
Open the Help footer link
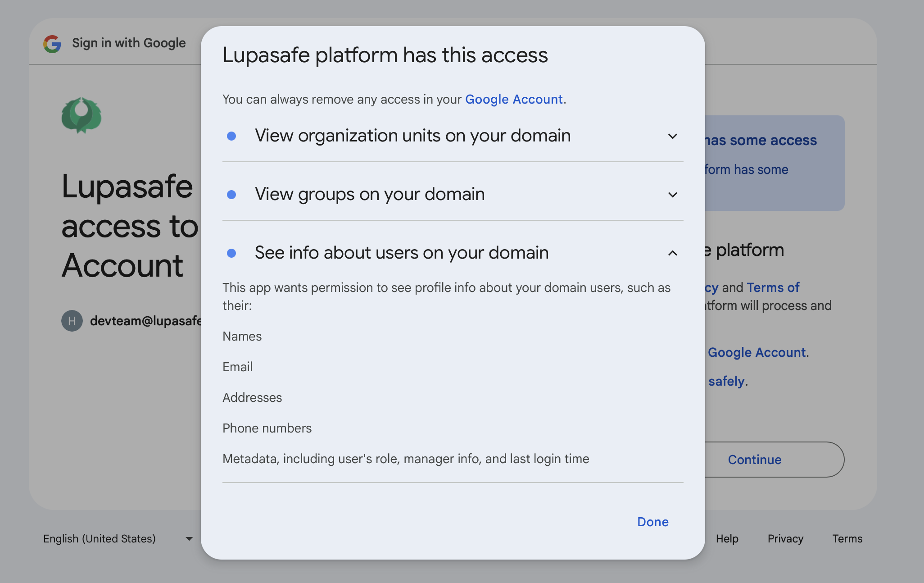[x=727, y=539]
